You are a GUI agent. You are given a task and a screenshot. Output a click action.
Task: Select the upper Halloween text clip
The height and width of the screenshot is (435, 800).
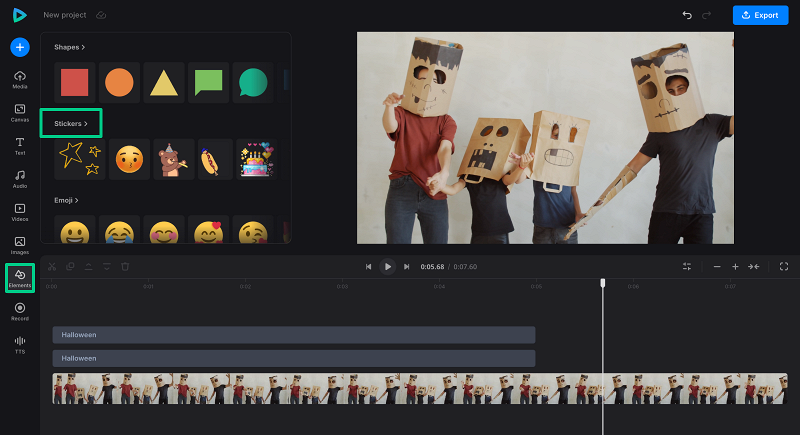pyautogui.click(x=294, y=335)
